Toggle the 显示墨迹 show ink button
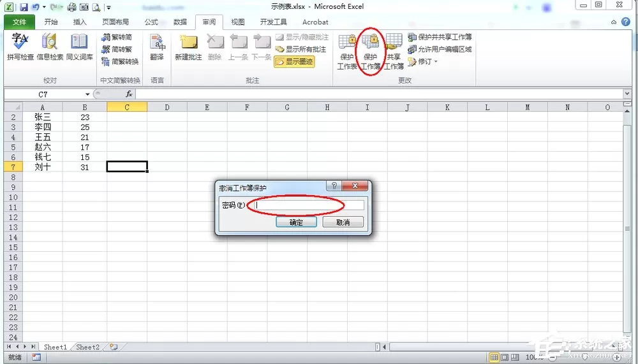The height and width of the screenshot is (364, 638). (295, 62)
